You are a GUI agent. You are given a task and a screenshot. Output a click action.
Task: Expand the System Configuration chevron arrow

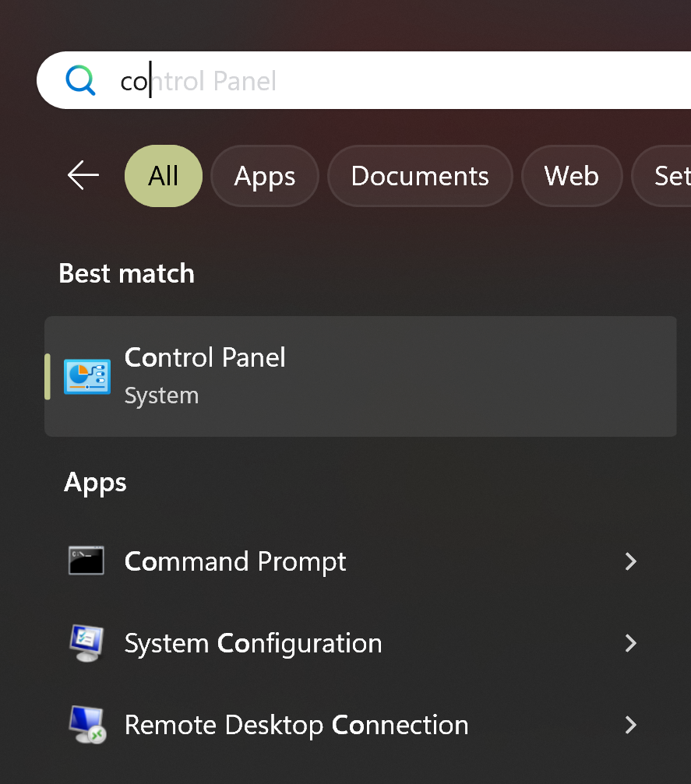click(631, 643)
